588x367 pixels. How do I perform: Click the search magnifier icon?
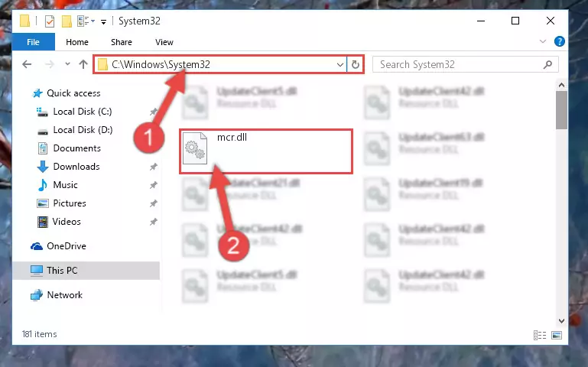(548, 64)
